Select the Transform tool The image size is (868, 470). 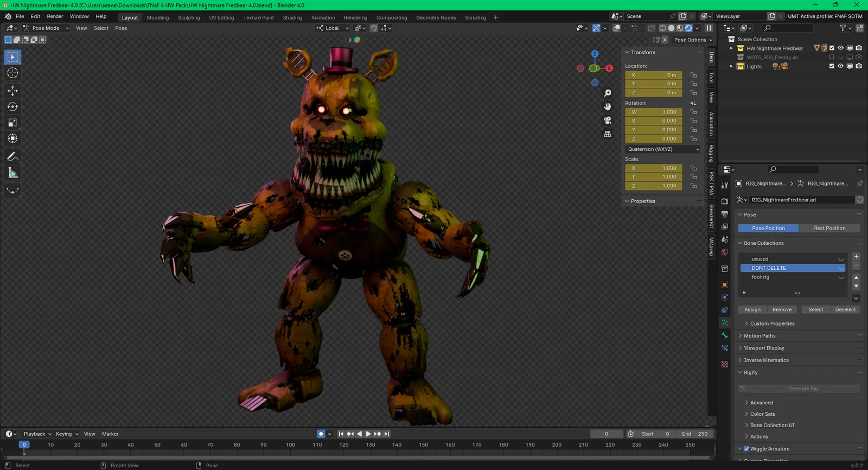(12, 138)
